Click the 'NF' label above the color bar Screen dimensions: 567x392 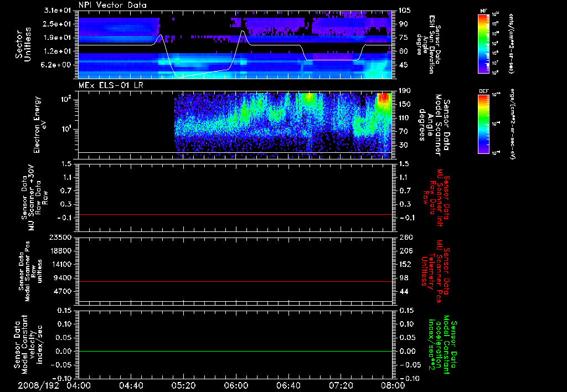[x=483, y=11]
